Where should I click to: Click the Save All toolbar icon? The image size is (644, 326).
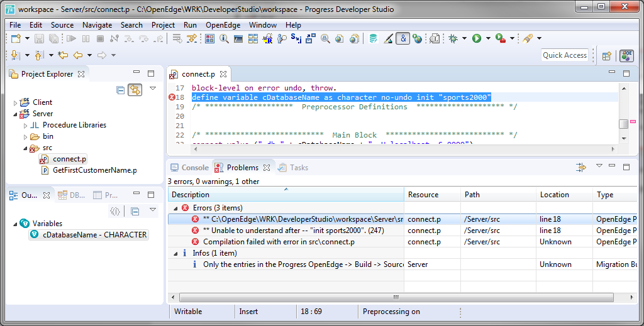point(54,38)
